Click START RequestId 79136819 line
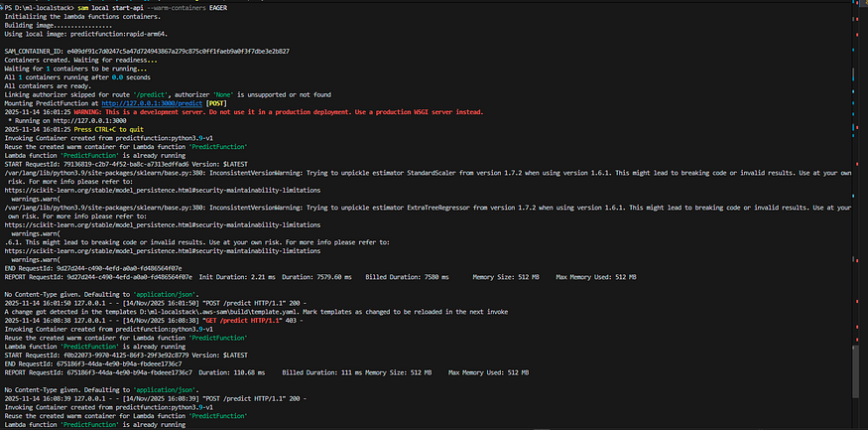The width and height of the screenshot is (868, 430). tap(126, 164)
